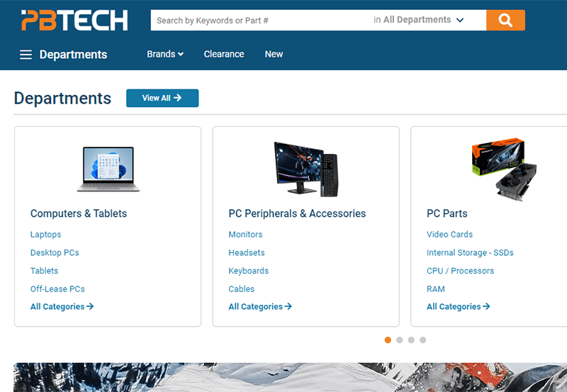Open the New menu item
This screenshot has height=392, width=567.
pyautogui.click(x=274, y=55)
